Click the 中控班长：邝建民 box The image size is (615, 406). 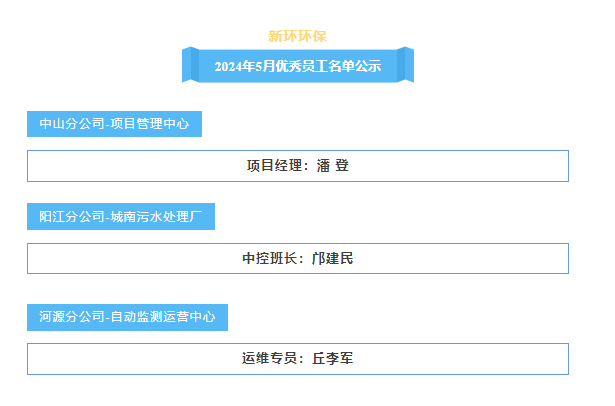(x=298, y=259)
